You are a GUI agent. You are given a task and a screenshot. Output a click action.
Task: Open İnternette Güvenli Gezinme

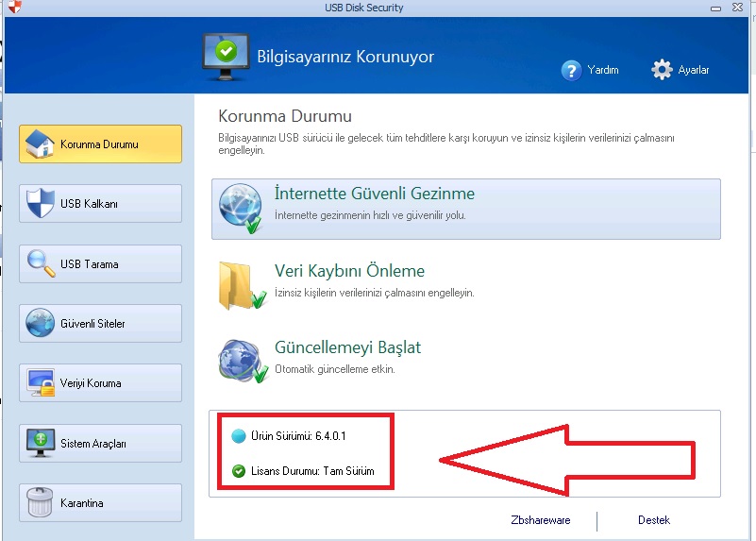click(465, 209)
